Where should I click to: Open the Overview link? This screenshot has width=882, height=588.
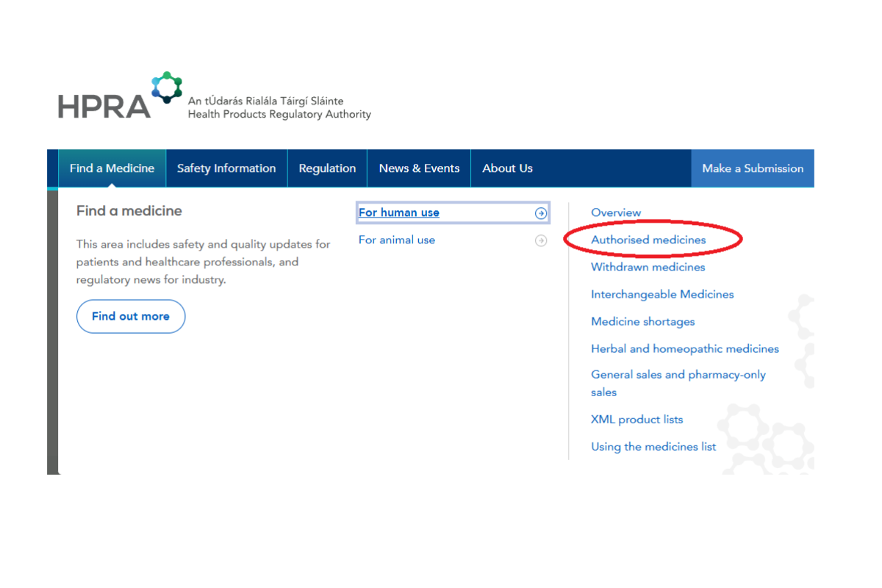pyautogui.click(x=616, y=213)
